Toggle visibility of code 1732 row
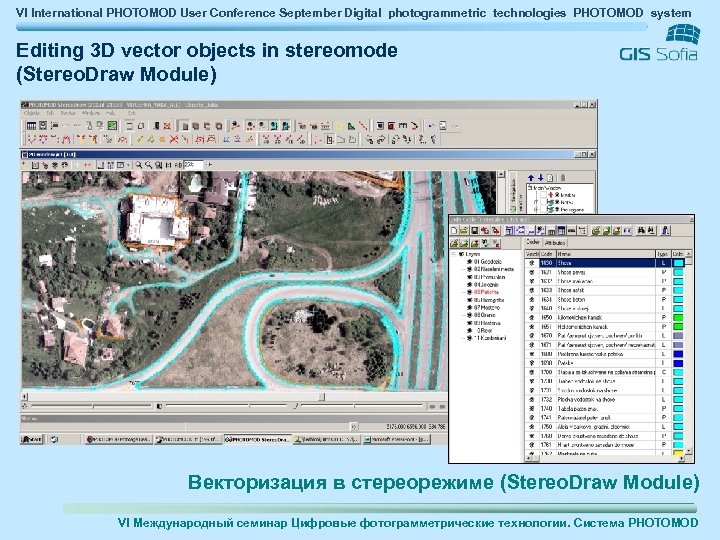Screen dimensions: 720x540 coord(532,399)
